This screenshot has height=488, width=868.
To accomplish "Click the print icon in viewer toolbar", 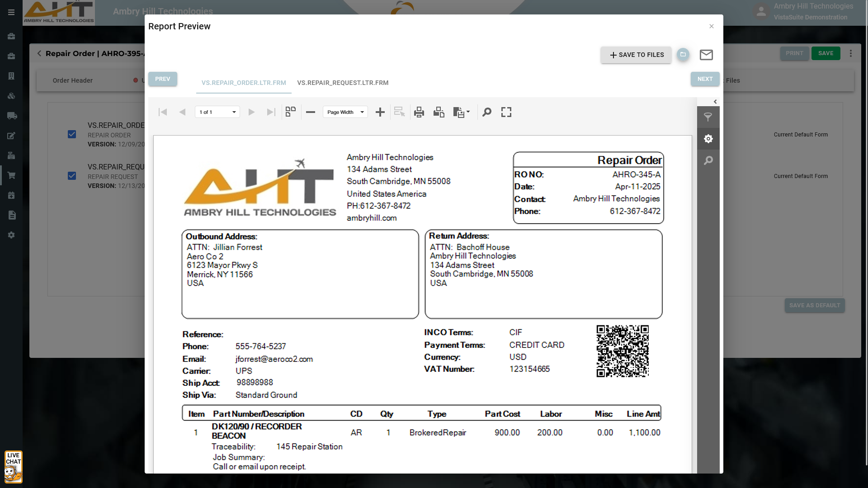I will (419, 112).
